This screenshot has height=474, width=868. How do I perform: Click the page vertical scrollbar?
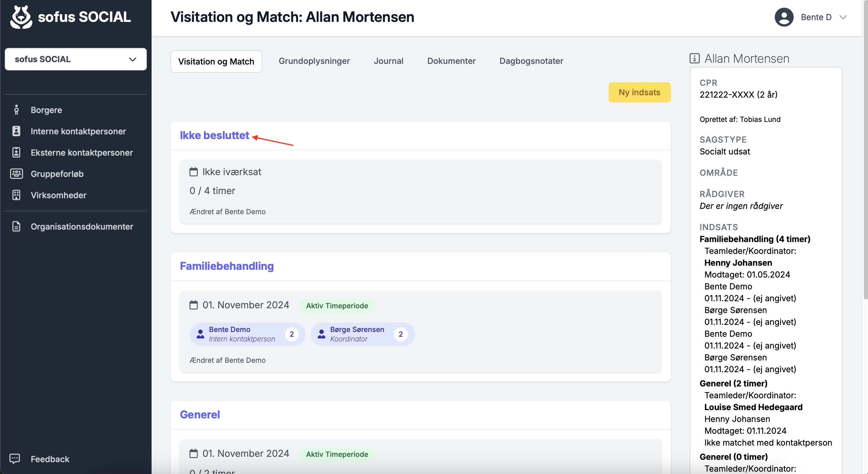coord(865,150)
